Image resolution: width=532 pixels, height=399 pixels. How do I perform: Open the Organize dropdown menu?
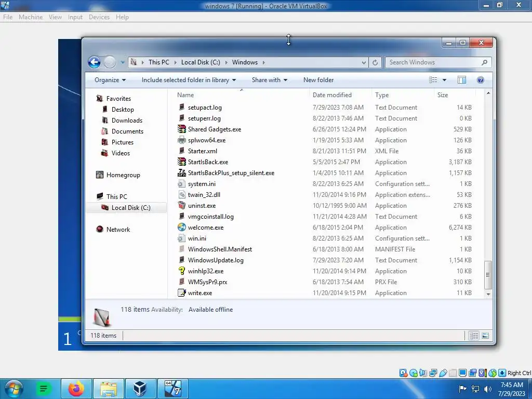coord(110,80)
